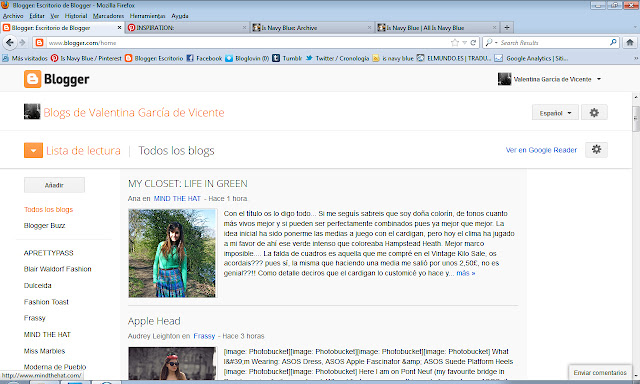Open the Apple Head post title
The image size is (640, 384).
tap(154, 321)
